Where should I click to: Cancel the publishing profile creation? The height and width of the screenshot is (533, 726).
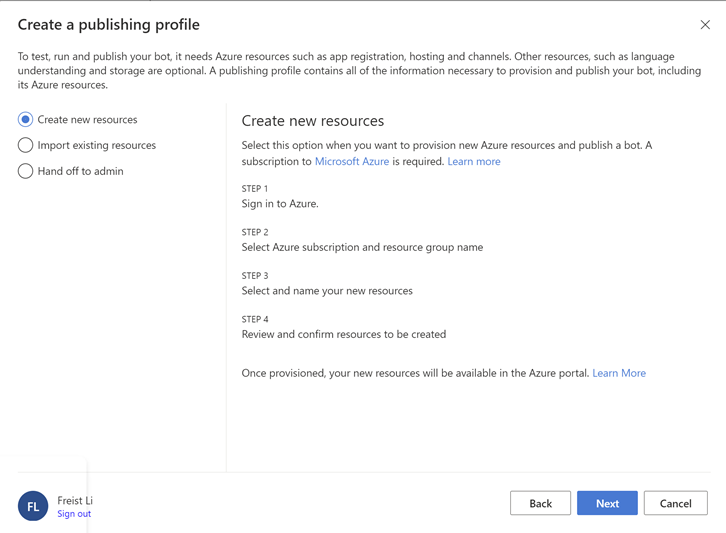[675, 503]
